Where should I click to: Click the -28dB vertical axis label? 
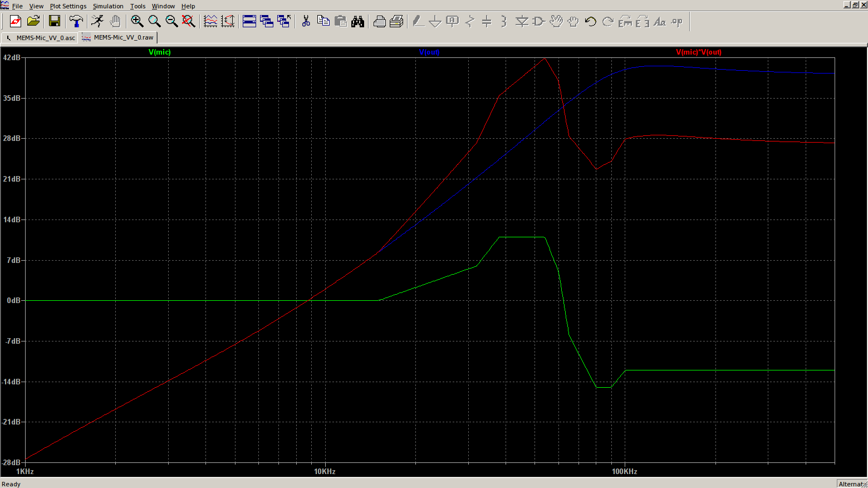click(11, 462)
